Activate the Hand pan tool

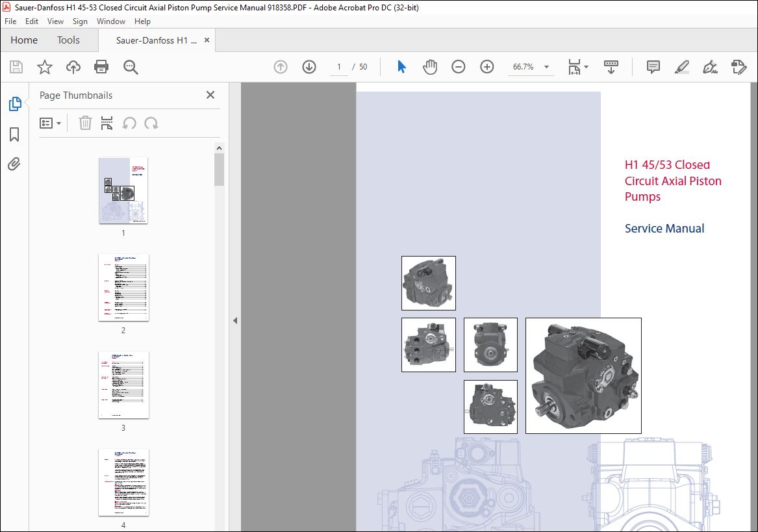430,67
